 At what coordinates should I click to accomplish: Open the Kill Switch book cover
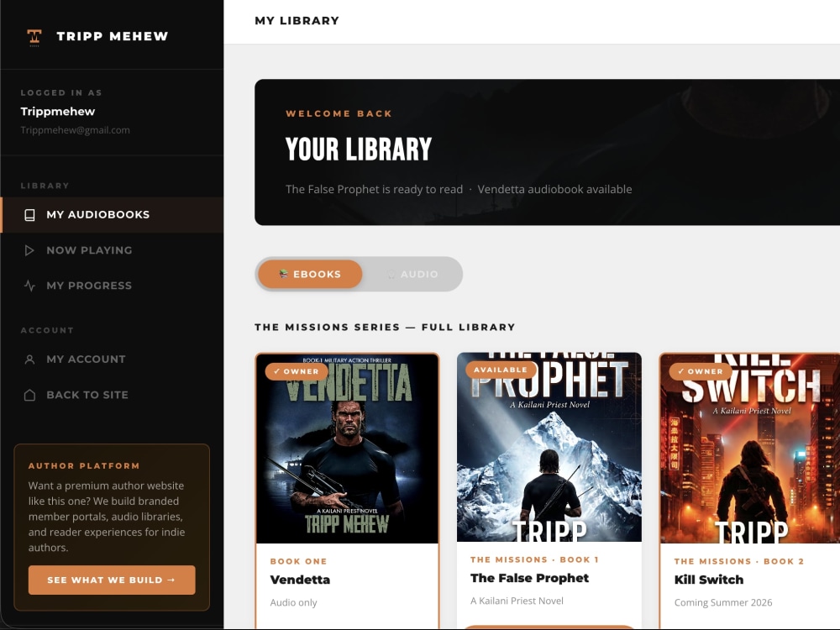click(750, 449)
